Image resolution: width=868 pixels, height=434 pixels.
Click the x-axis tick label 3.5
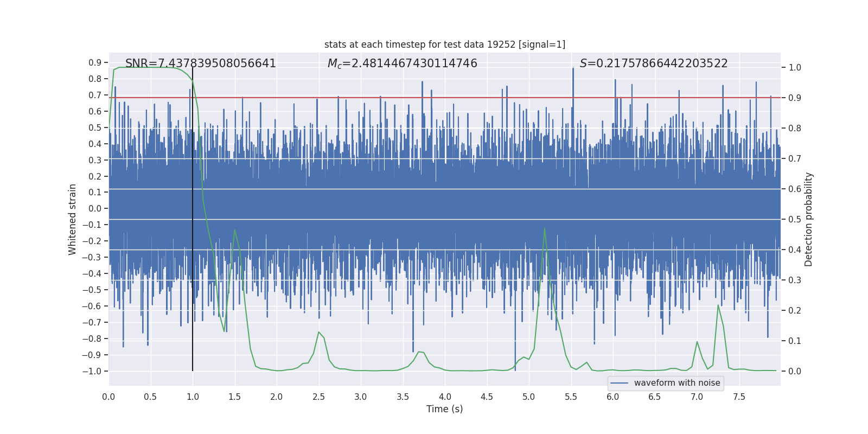[403, 397]
